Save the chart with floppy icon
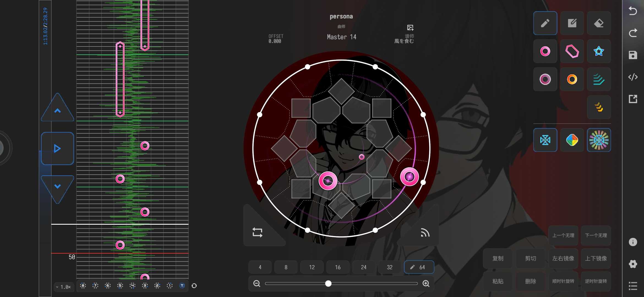Viewport: 644px width, 297px height. [633, 55]
